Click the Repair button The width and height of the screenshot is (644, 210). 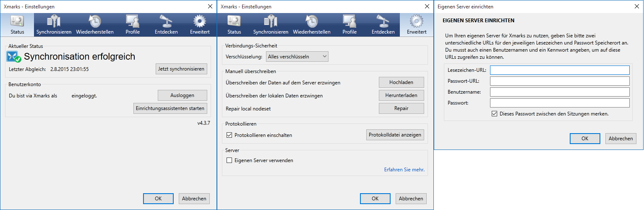pos(402,108)
